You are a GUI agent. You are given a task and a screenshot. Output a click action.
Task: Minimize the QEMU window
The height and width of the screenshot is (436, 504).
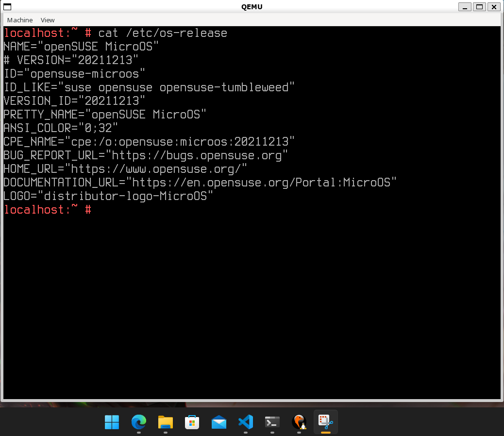465,7
